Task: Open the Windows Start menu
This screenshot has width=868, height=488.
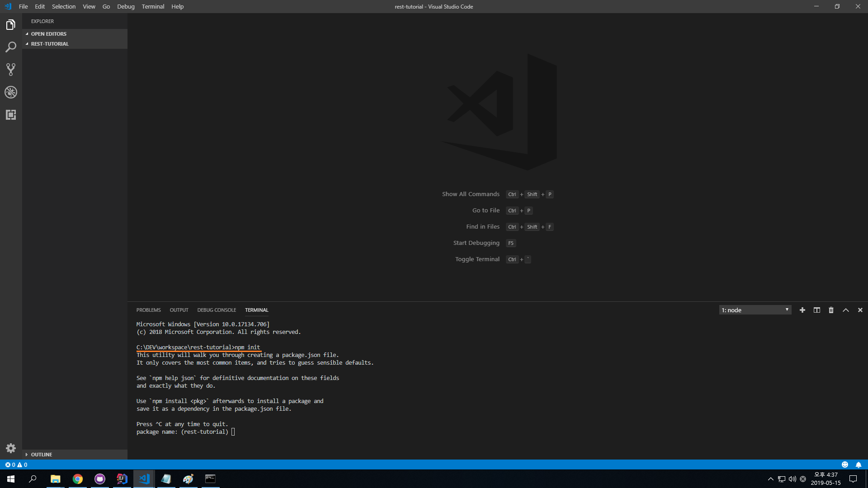Action: click(x=11, y=479)
